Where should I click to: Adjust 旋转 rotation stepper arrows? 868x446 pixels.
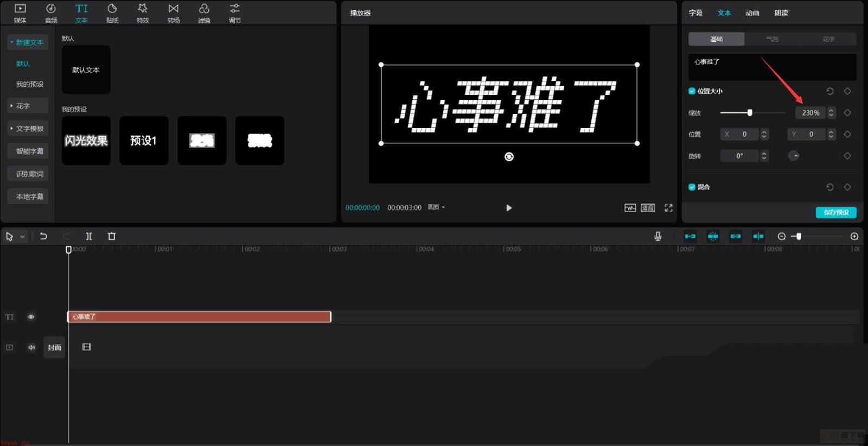click(x=764, y=156)
